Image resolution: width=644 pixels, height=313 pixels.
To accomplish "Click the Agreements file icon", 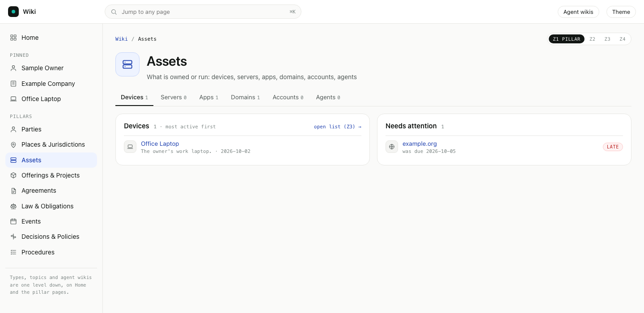I will pos(13,190).
